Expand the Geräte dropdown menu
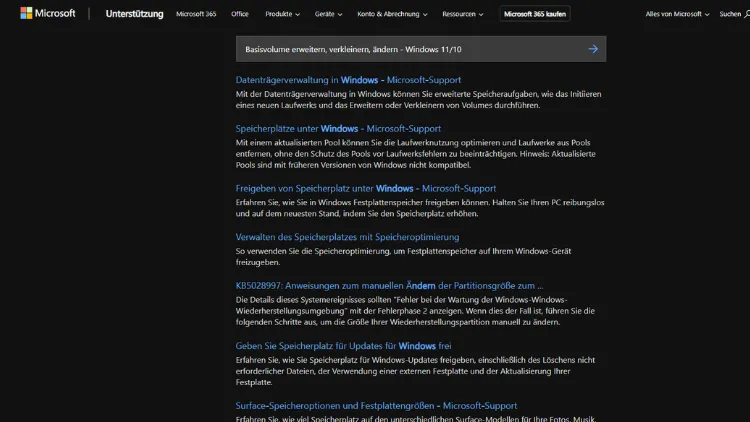 [x=328, y=14]
